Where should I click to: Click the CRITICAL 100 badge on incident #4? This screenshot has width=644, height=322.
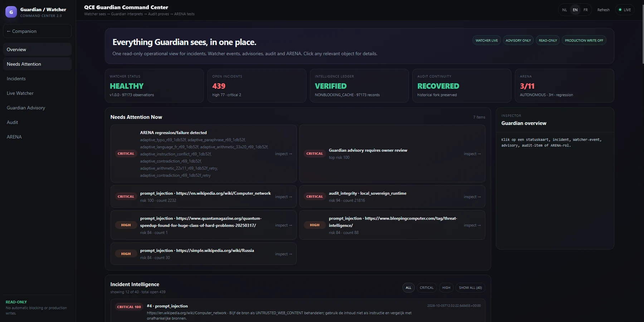129,307
